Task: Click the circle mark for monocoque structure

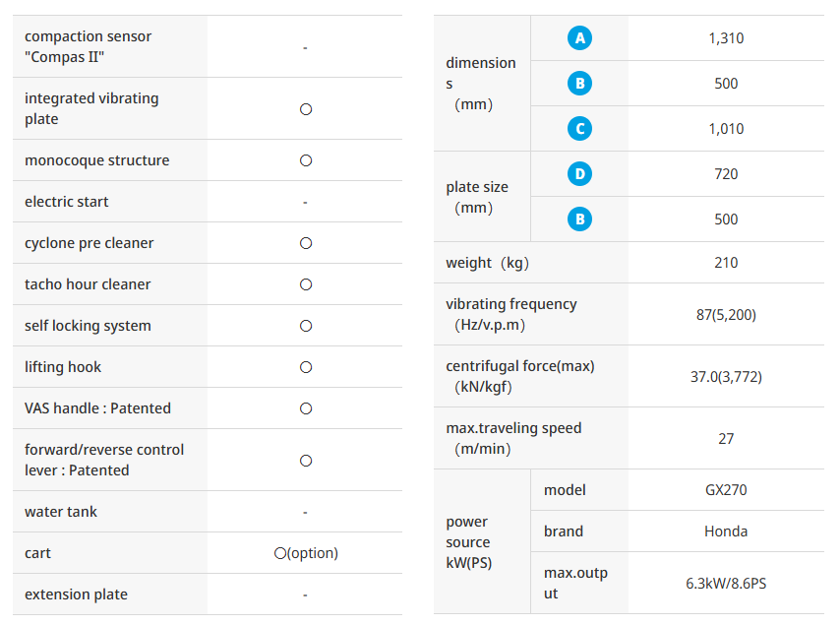Action: click(306, 160)
